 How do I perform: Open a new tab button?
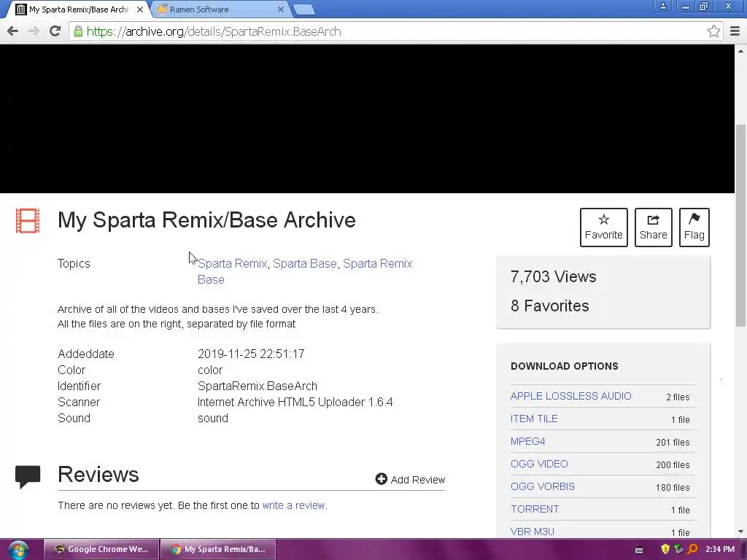303,9
